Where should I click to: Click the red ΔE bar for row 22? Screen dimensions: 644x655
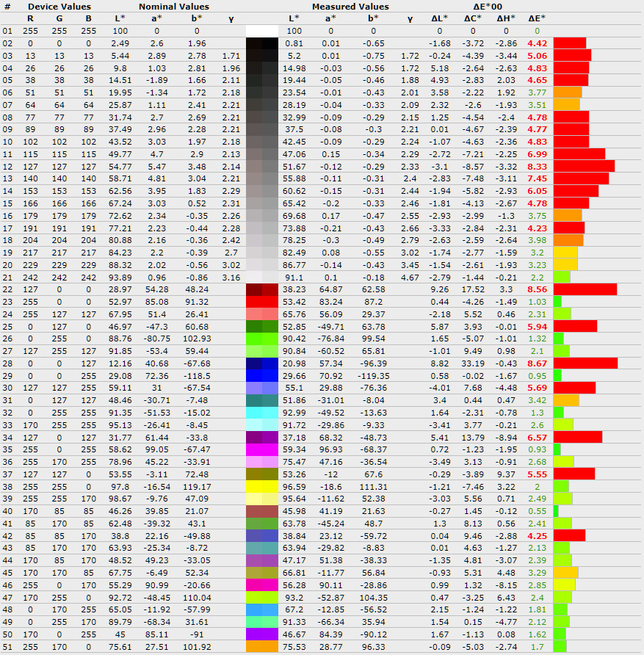tap(585, 289)
